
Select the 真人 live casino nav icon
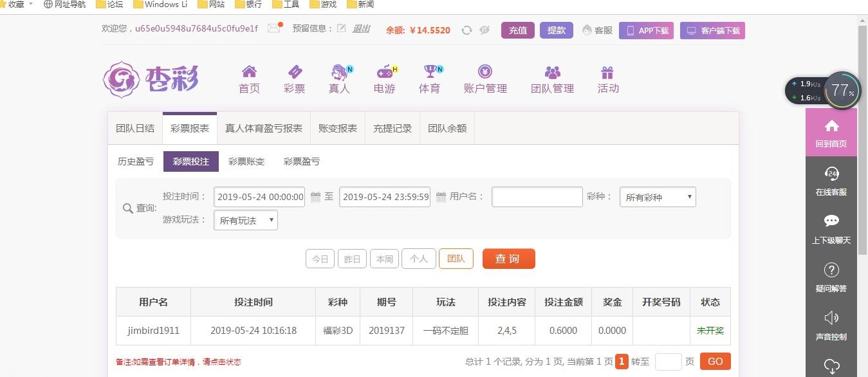pyautogui.click(x=338, y=72)
